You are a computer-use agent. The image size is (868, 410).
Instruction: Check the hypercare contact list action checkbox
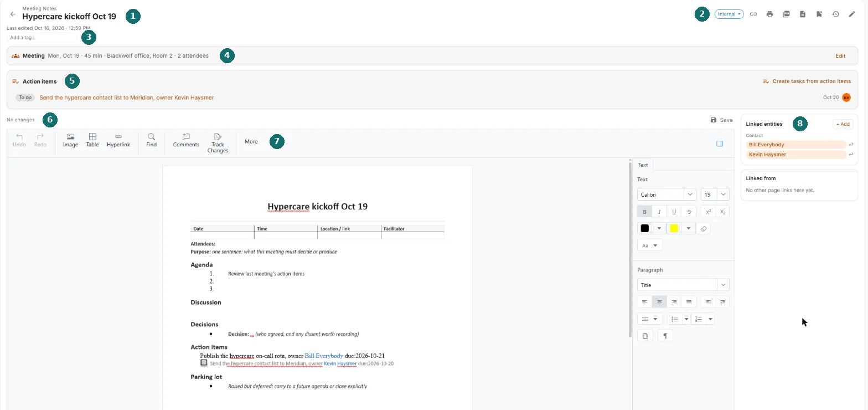click(x=204, y=362)
